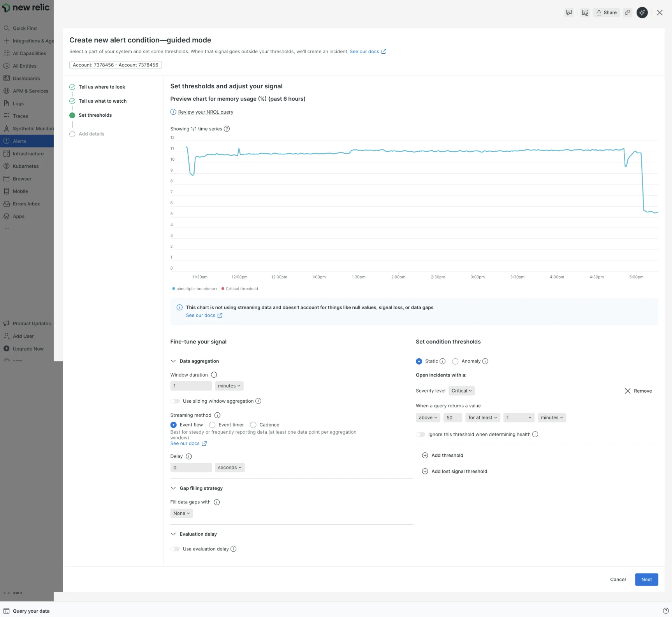672x617 pixels.
Task: Open the above operator dropdown
Action: tap(428, 418)
